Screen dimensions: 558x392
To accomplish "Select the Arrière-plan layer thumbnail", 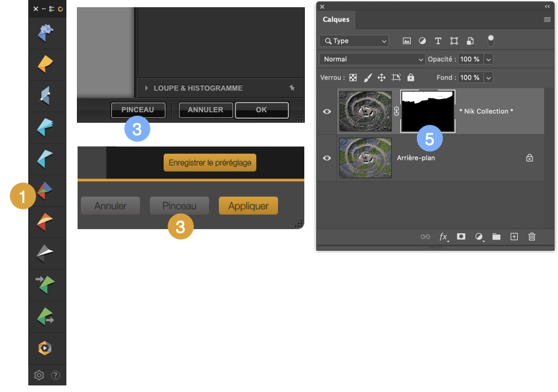I will [365, 158].
